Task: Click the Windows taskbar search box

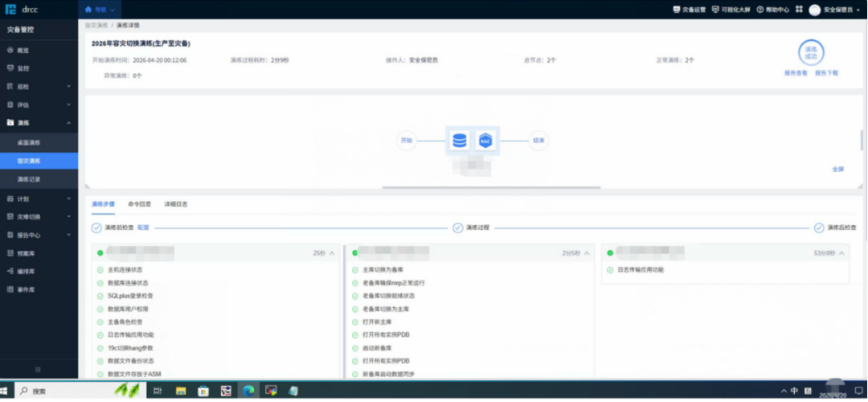Action: pyautogui.click(x=81, y=391)
